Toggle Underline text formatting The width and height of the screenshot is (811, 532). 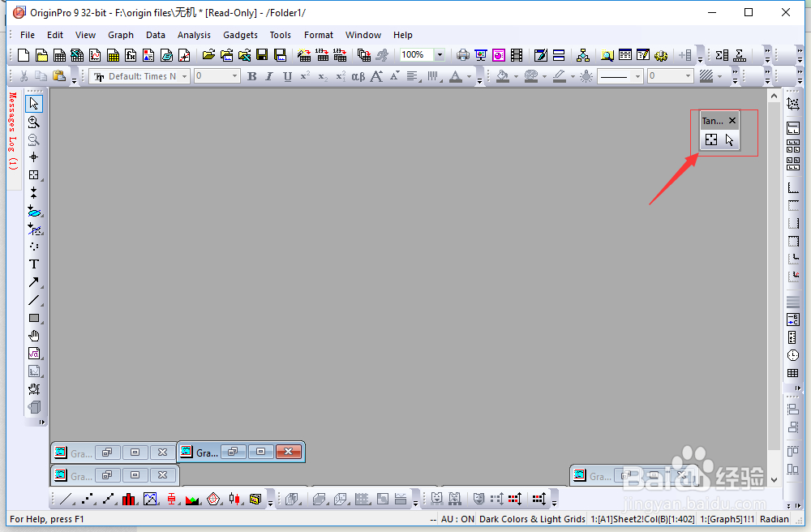tap(288, 76)
